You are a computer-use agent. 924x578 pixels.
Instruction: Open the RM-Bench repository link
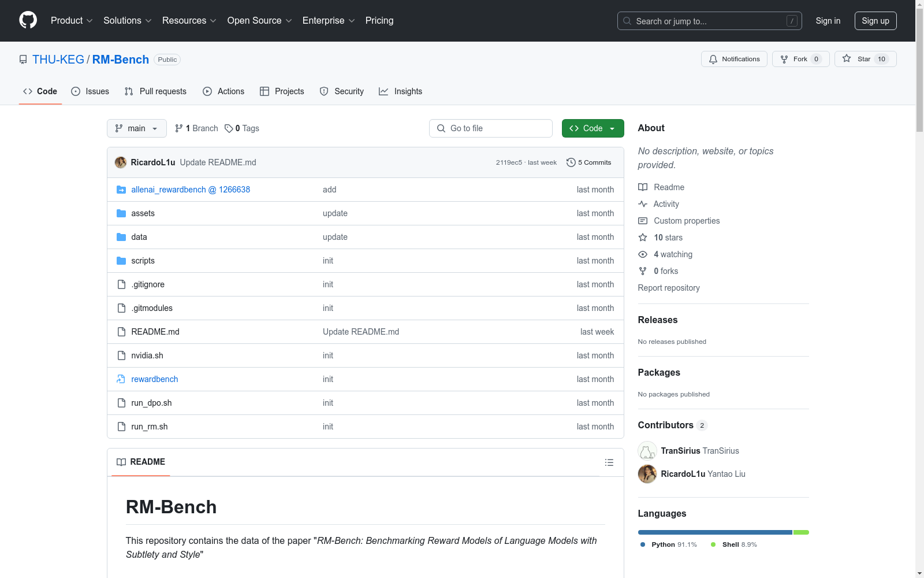(x=121, y=60)
